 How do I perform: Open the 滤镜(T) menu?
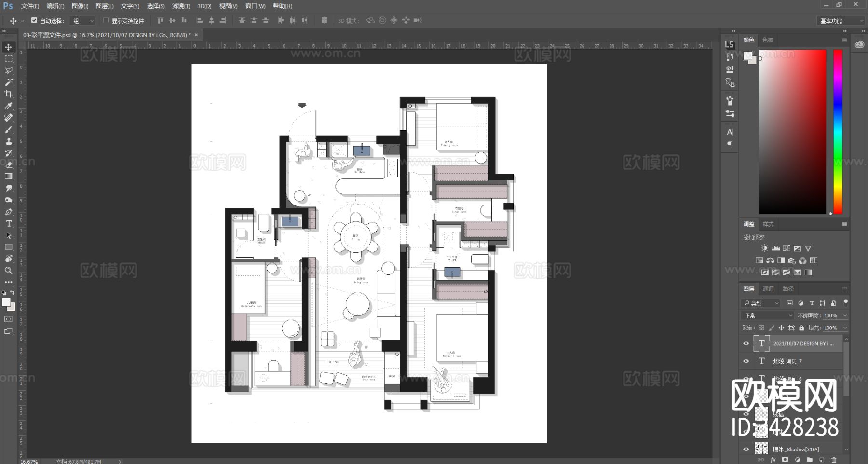pyautogui.click(x=181, y=6)
